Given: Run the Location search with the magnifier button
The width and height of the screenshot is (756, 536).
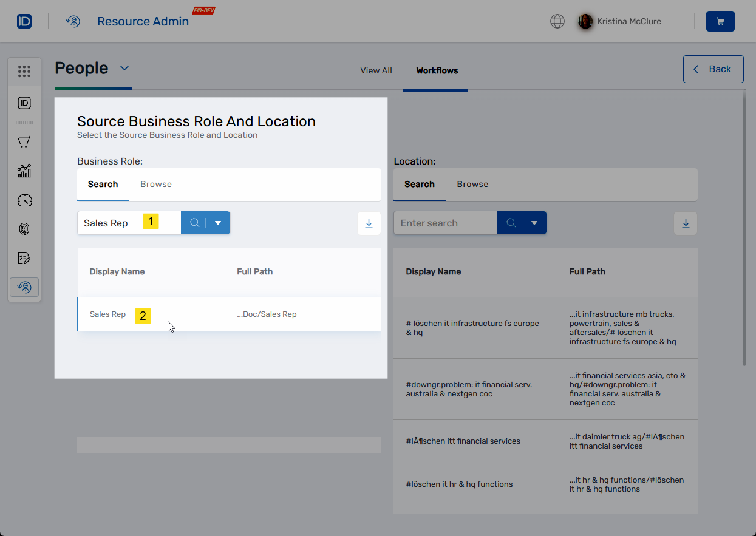Looking at the screenshot, I should [x=511, y=223].
